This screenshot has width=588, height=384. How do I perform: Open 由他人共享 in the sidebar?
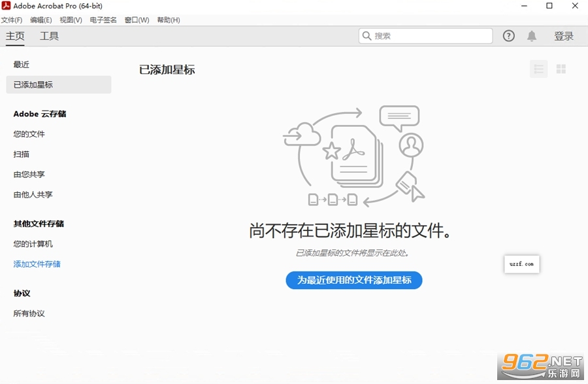click(x=33, y=195)
